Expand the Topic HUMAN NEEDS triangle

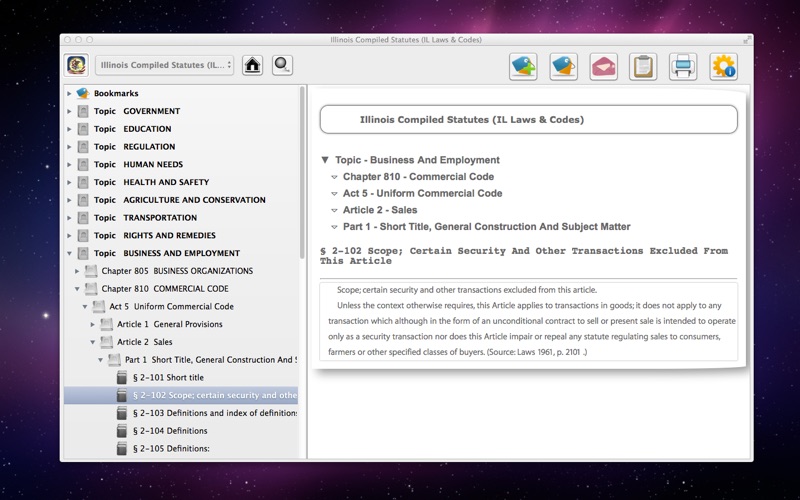click(69, 164)
